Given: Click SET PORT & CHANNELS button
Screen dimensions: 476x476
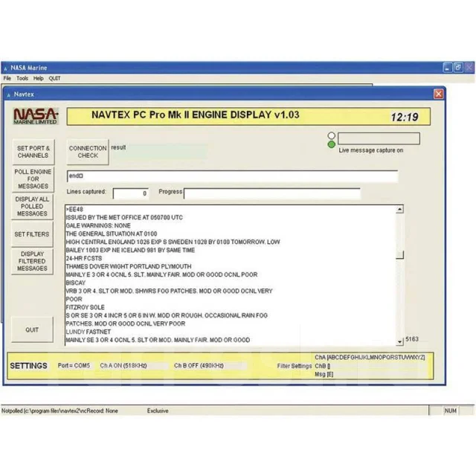Looking at the screenshot, I should [33, 152].
